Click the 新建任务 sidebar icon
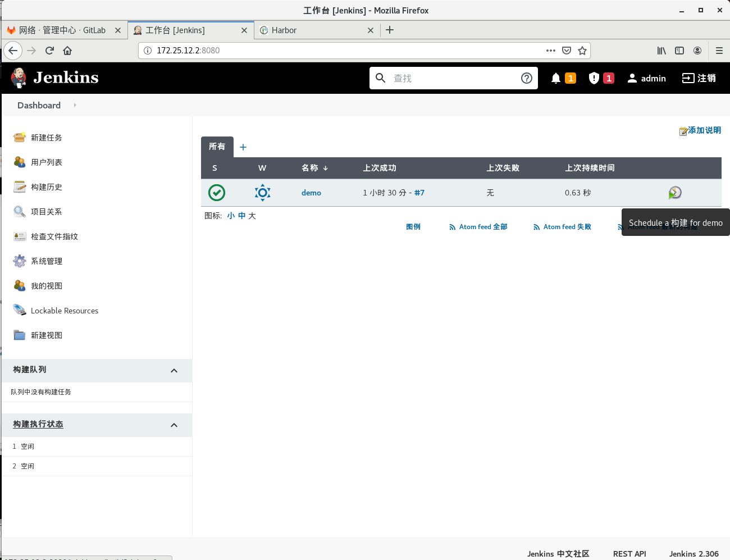 tap(20, 138)
